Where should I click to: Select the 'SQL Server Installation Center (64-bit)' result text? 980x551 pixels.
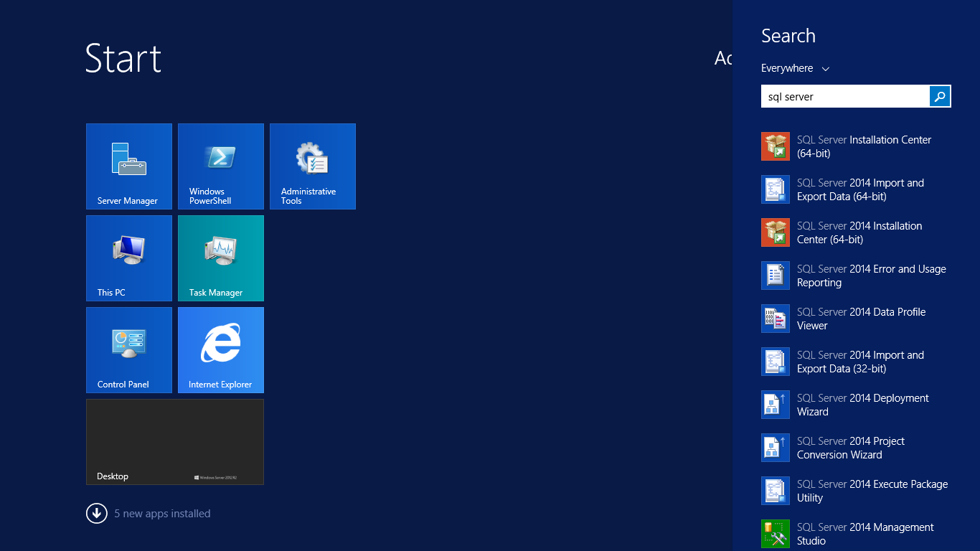tap(864, 146)
